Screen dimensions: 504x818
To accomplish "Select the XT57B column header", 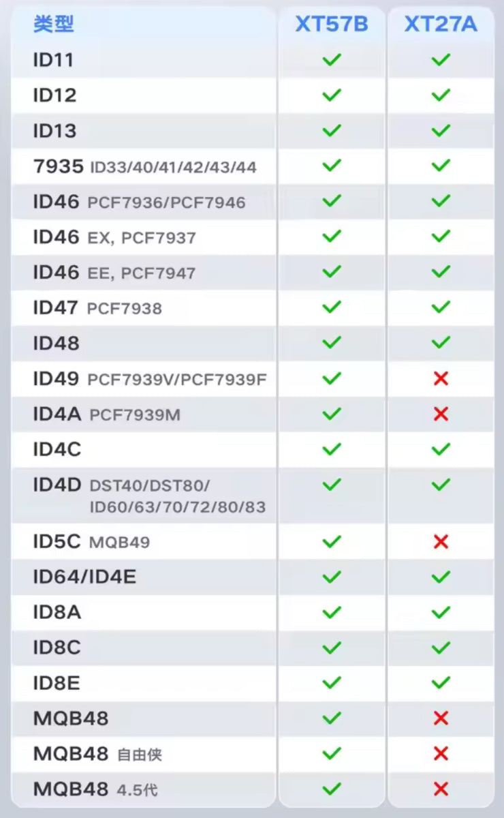I will point(332,25).
